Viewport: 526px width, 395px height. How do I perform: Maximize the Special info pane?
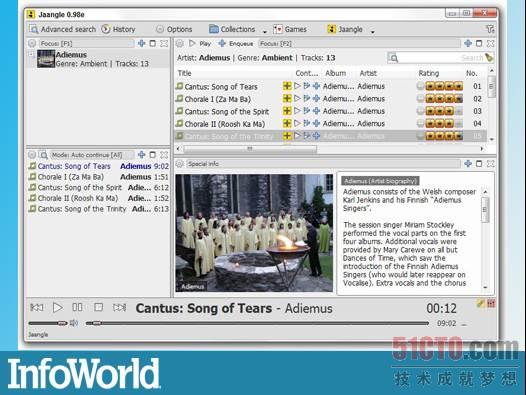(479, 163)
